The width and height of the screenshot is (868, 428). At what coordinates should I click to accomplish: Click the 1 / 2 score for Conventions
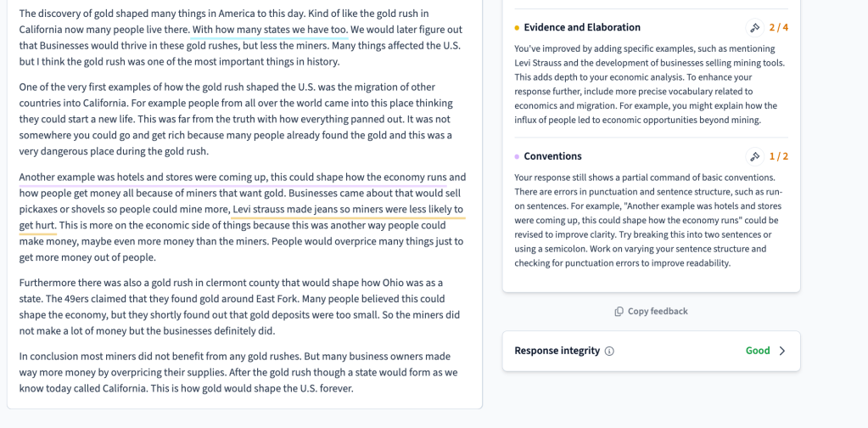pos(778,157)
